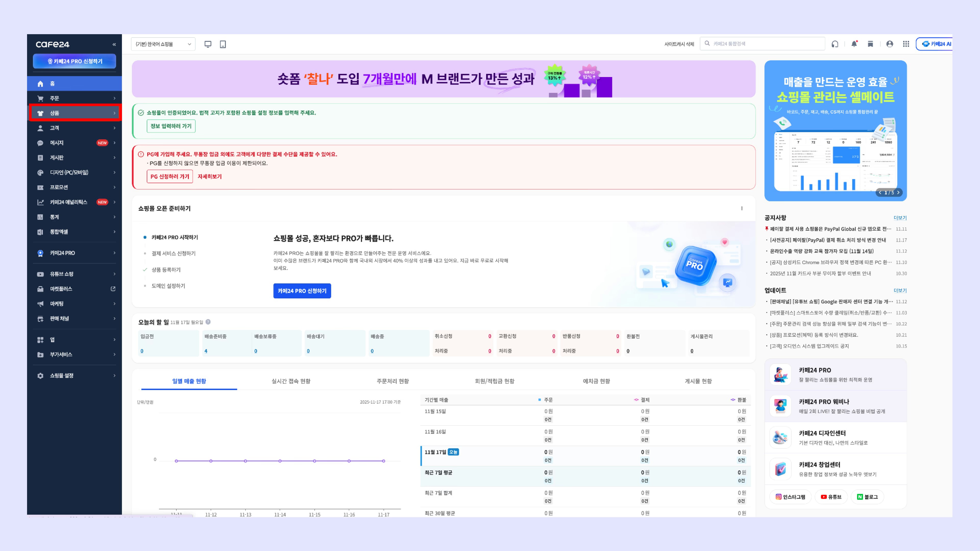
Task: Click help question mark beside 오늘의 할 일
Action: tap(208, 322)
